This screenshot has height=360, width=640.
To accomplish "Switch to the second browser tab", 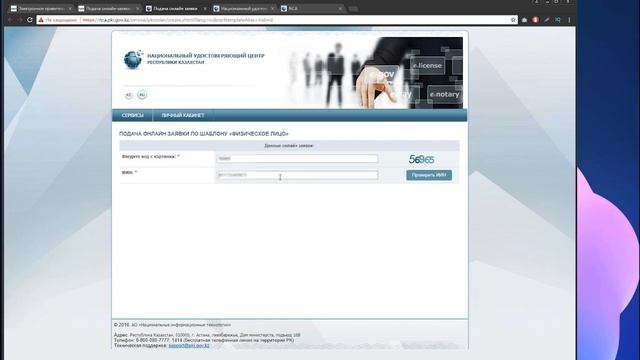I will [109, 8].
